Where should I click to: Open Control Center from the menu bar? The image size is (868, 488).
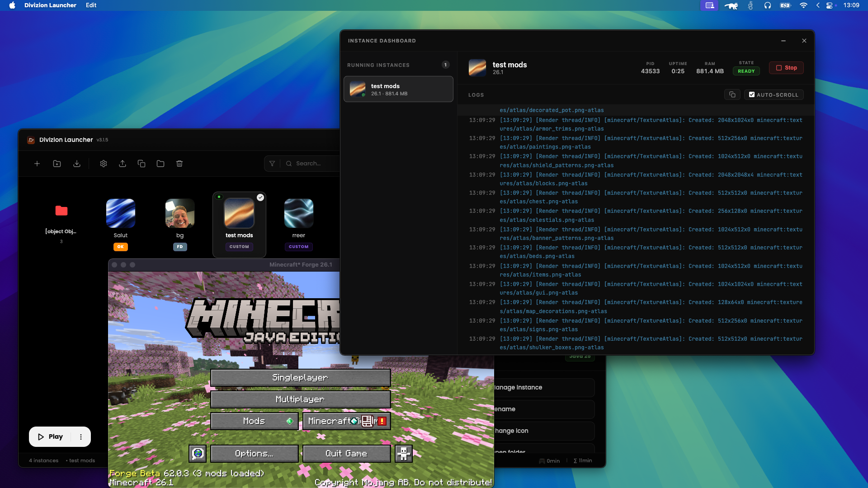click(x=830, y=5)
